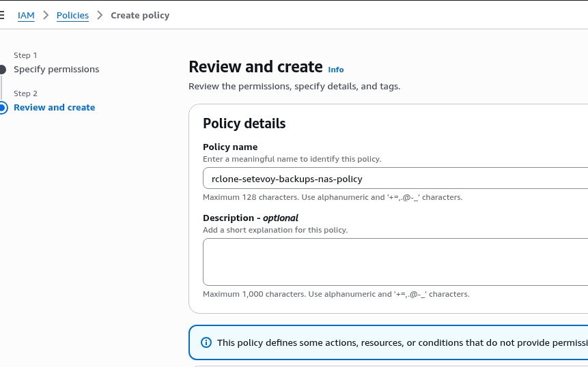
Task: Click the Policy details section heading
Action: pos(244,123)
